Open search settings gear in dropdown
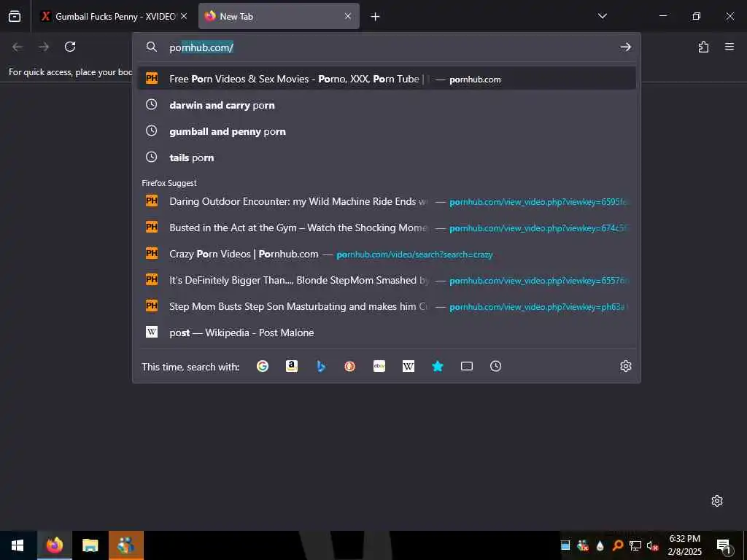 [x=625, y=366]
